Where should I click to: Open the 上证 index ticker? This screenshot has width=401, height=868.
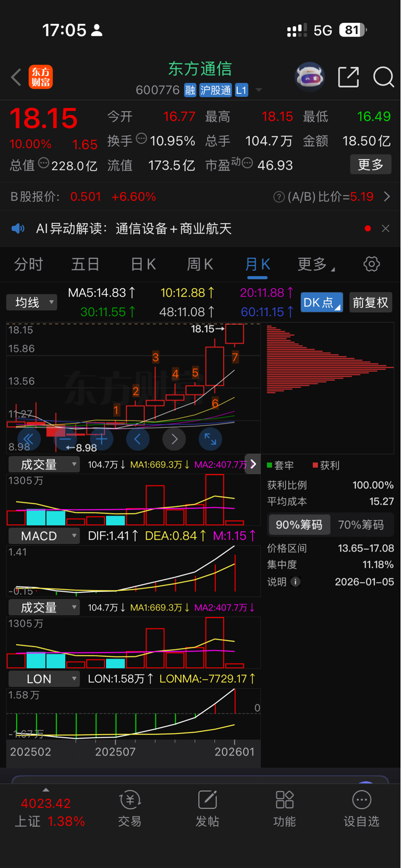pos(50,812)
